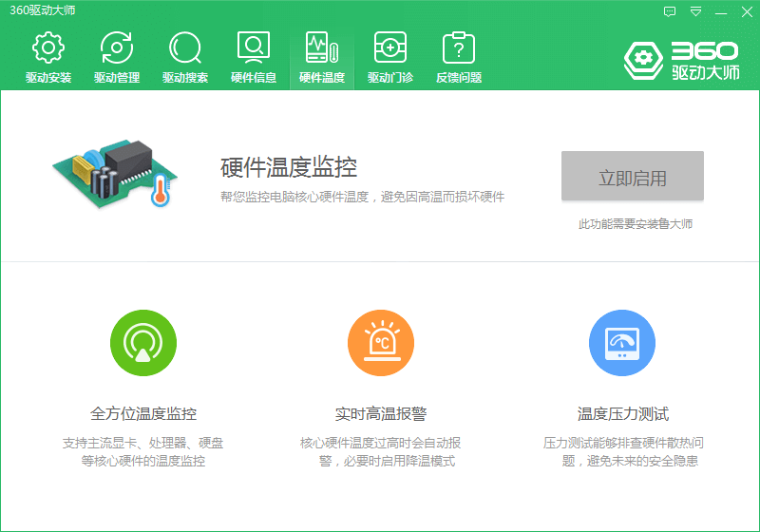
Task: Click description 压力测试能够排查硬件散热问题
Action: 623,451
